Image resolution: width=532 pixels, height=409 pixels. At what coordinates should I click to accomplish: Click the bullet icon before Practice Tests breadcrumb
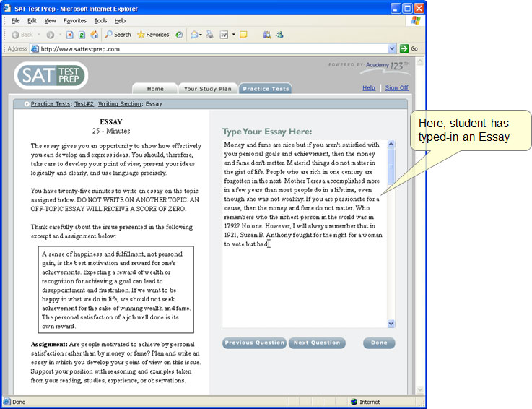(27, 104)
